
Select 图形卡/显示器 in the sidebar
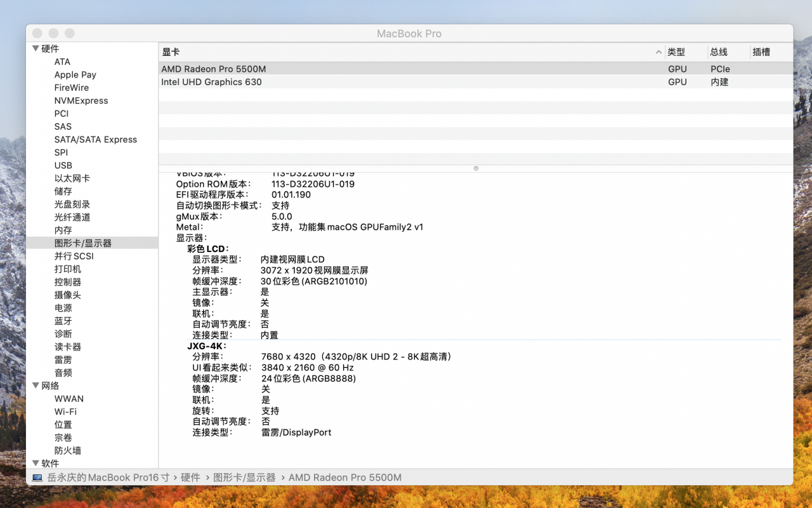pyautogui.click(x=83, y=243)
